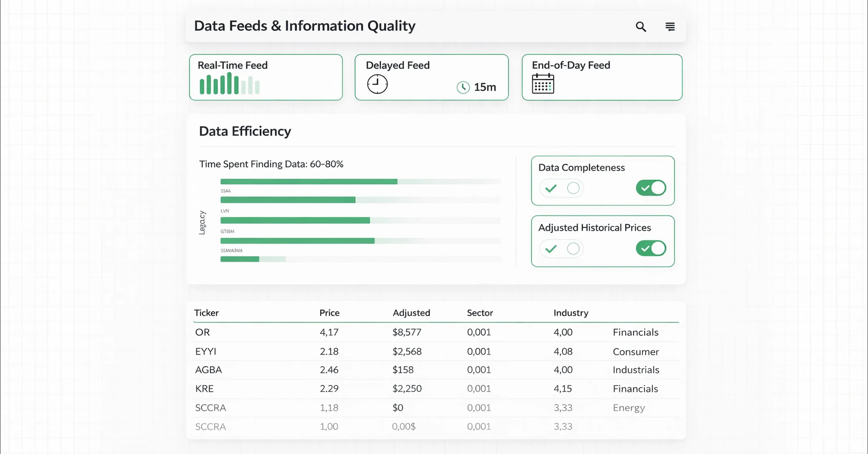Viewport: 868px width, 454px height.
Task: Click the 15m delay value
Action: [485, 87]
